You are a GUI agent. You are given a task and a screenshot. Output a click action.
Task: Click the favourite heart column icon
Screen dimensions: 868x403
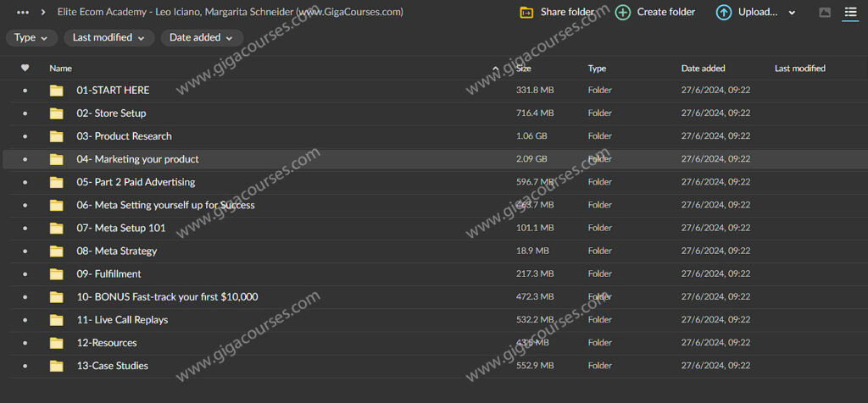click(x=25, y=68)
